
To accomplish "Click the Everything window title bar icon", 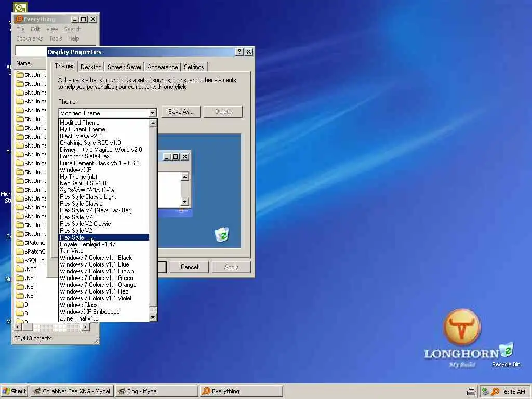I will [x=19, y=19].
